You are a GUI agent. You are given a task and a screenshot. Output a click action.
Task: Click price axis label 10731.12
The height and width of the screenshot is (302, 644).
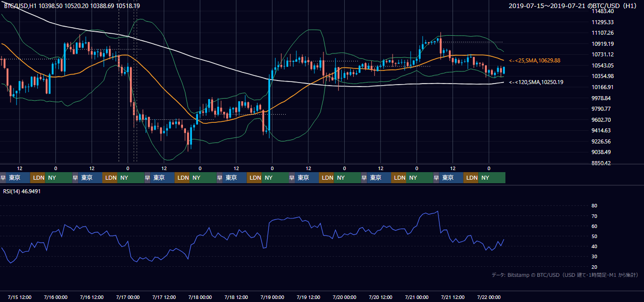point(603,54)
